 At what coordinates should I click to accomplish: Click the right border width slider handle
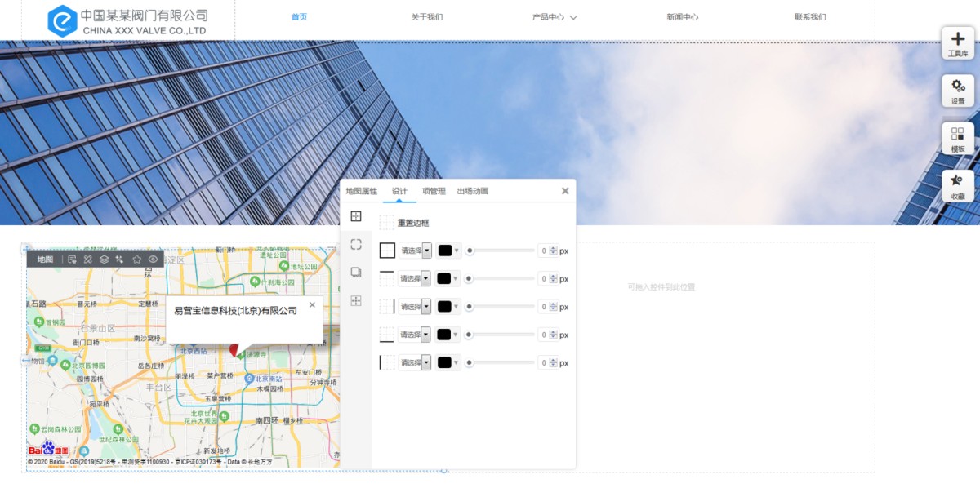coord(470,307)
